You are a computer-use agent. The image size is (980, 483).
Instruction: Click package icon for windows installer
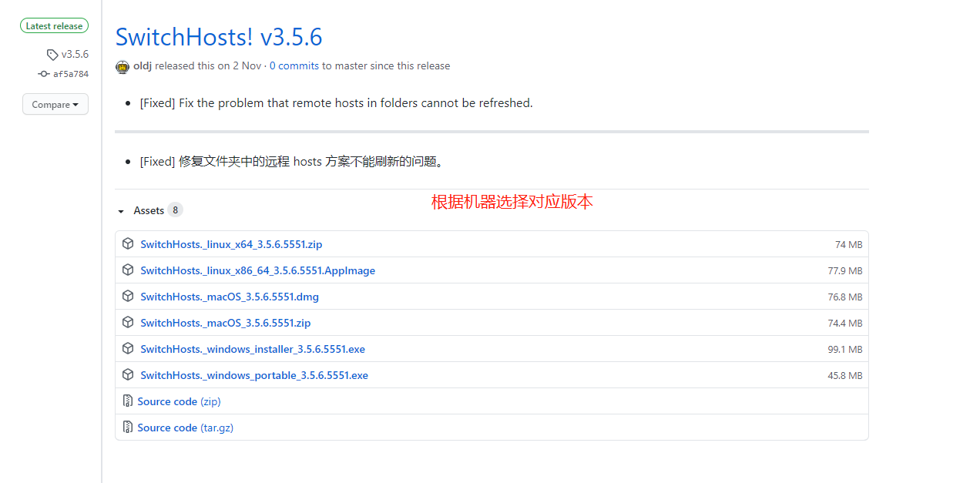point(128,349)
